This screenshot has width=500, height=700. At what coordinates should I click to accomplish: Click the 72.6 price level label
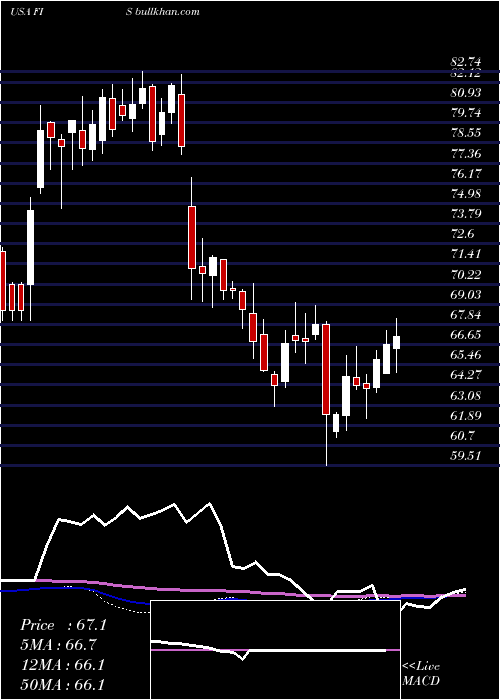462,234
